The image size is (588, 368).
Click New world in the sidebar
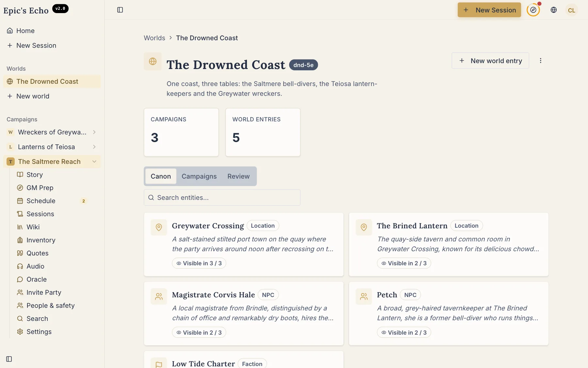(52, 96)
